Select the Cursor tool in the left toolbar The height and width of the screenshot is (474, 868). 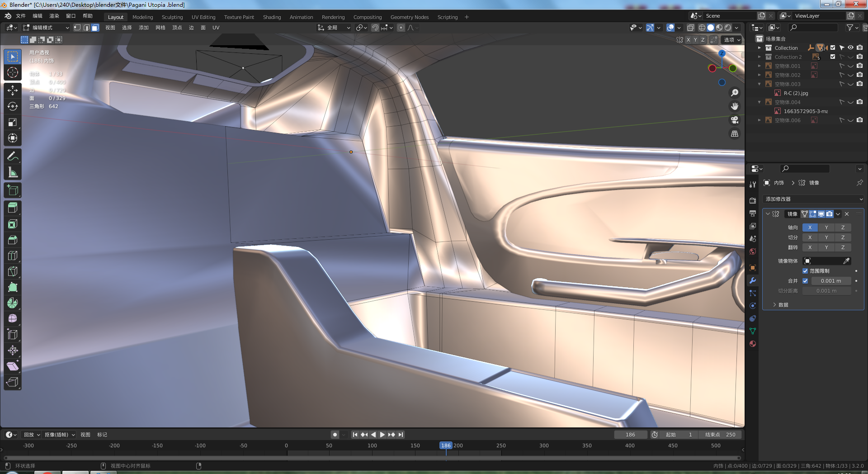(x=13, y=72)
